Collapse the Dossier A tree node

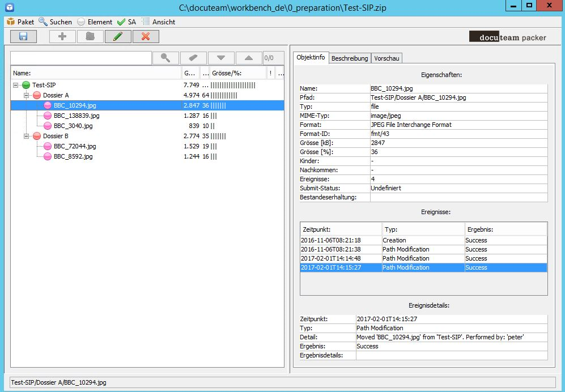26,95
